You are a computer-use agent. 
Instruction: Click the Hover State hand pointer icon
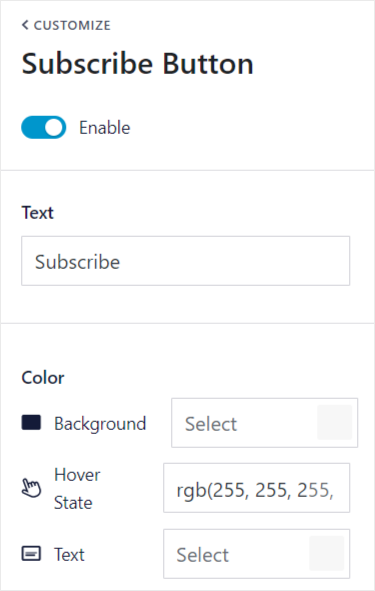[x=31, y=488]
